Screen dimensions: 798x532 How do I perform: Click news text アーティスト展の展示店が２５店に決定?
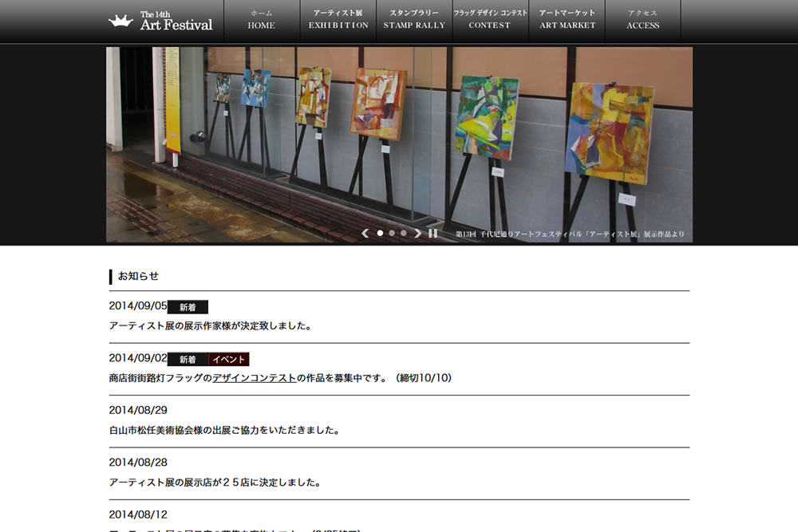(x=215, y=483)
